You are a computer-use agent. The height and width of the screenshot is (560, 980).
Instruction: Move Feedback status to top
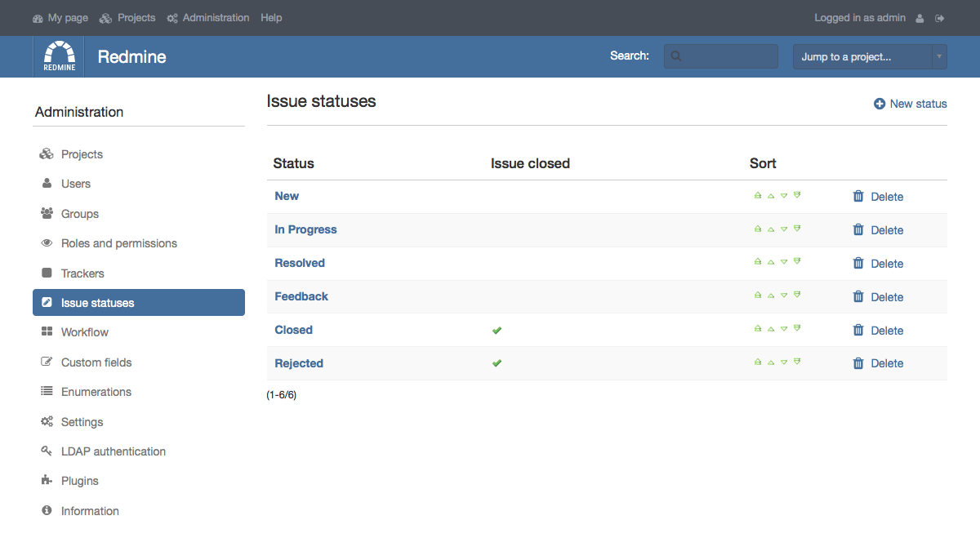pyautogui.click(x=758, y=295)
